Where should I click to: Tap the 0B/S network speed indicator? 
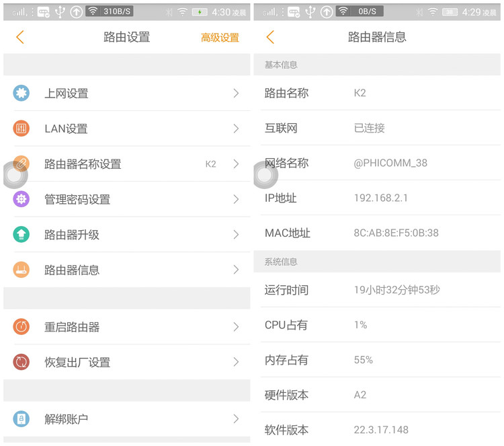[360, 11]
